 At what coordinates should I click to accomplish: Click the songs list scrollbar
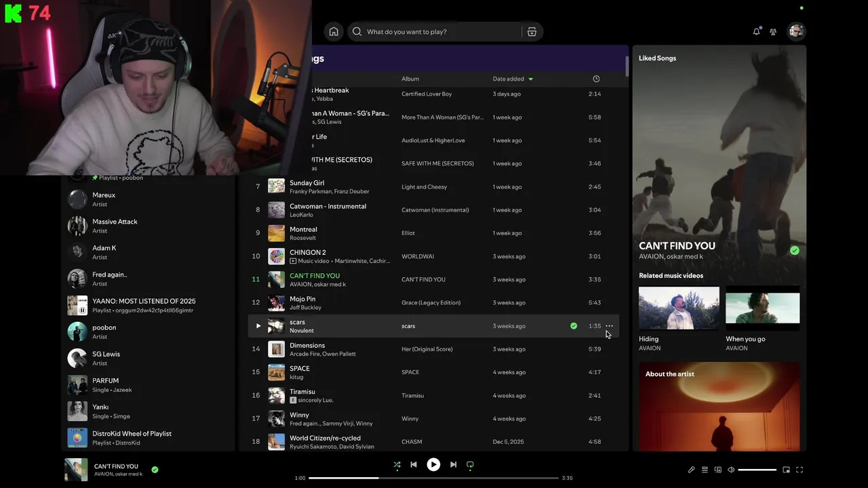point(627,66)
